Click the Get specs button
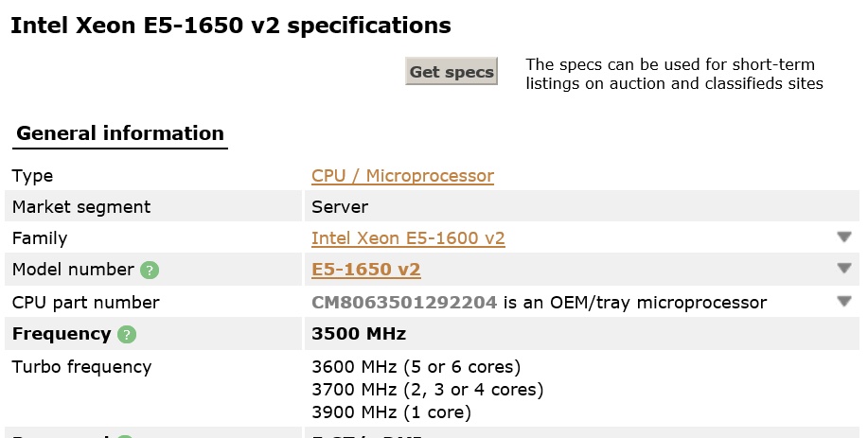The width and height of the screenshot is (868, 438). click(452, 71)
